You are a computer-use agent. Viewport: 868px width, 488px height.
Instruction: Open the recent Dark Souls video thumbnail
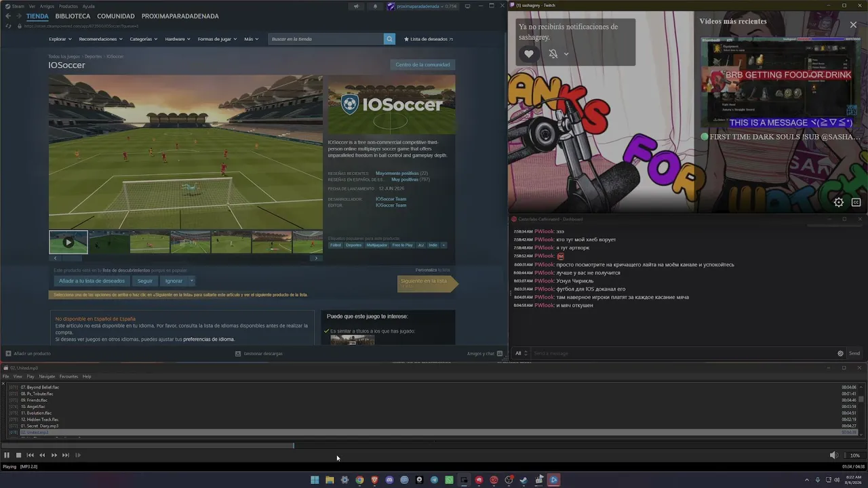(x=780, y=81)
